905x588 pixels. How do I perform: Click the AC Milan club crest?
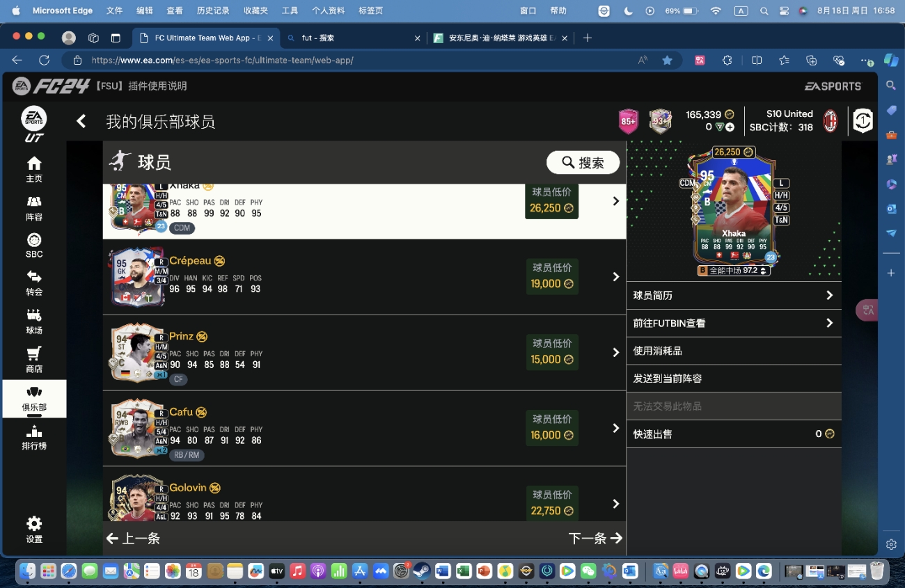coord(831,121)
